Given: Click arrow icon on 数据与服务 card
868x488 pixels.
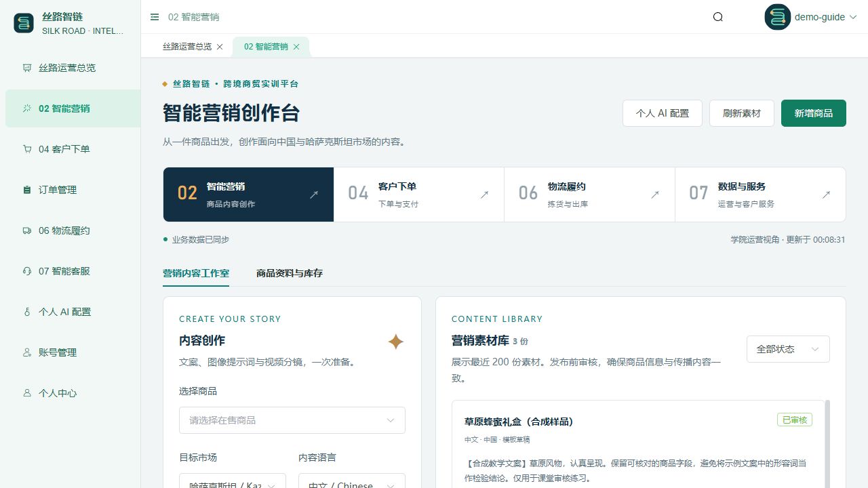Looking at the screenshot, I should [826, 195].
